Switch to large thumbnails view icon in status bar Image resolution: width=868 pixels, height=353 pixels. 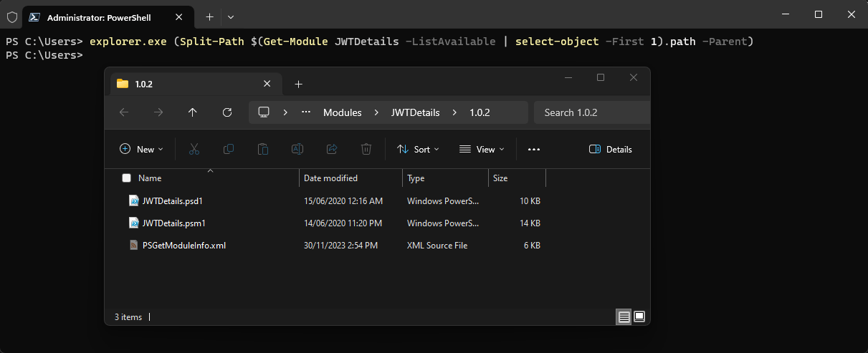pos(639,316)
